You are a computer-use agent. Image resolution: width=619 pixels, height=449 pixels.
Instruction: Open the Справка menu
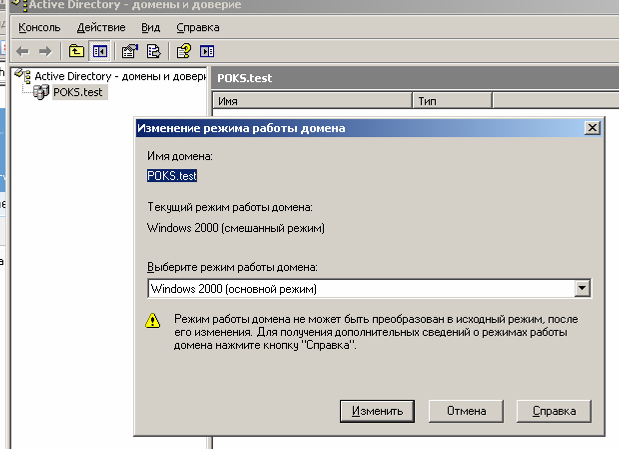tap(198, 27)
